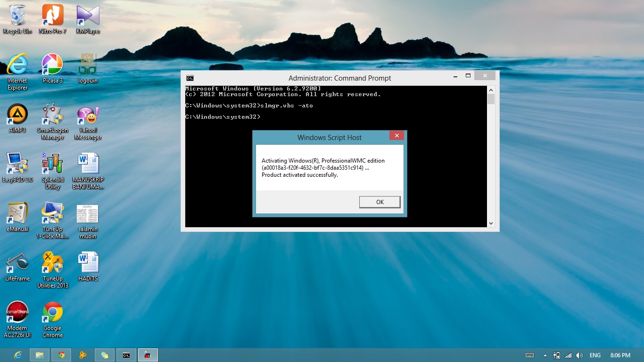Image resolution: width=644 pixels, height=362 pixels.
Task: Click the power/battery tray icon
Action: [x=557, y=355]
